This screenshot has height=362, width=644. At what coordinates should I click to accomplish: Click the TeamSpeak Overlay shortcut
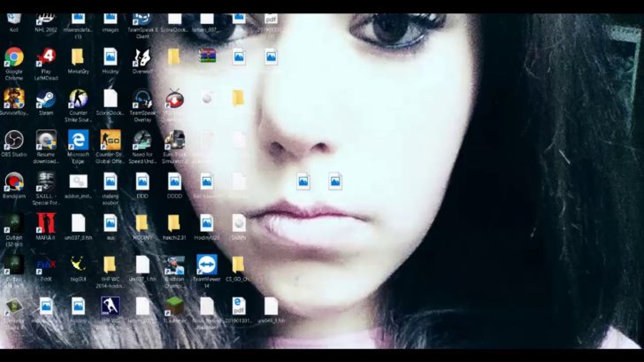point(142,99)
